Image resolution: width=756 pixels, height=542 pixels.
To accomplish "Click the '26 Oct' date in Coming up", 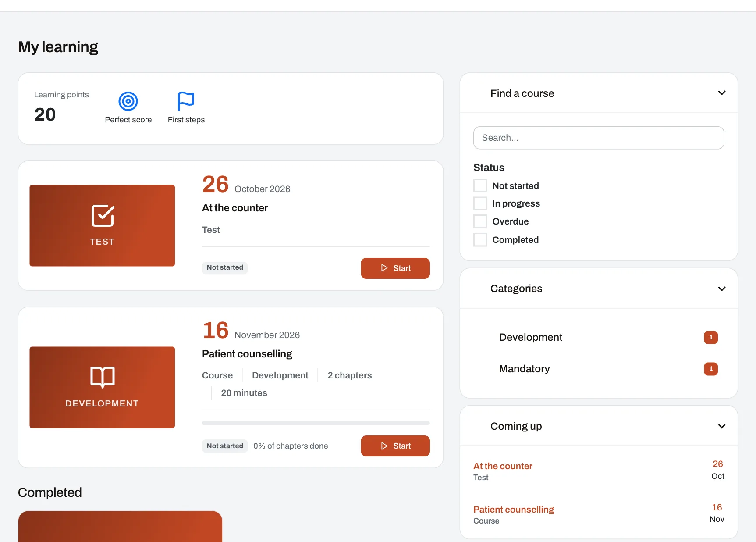I will point(718,470).
